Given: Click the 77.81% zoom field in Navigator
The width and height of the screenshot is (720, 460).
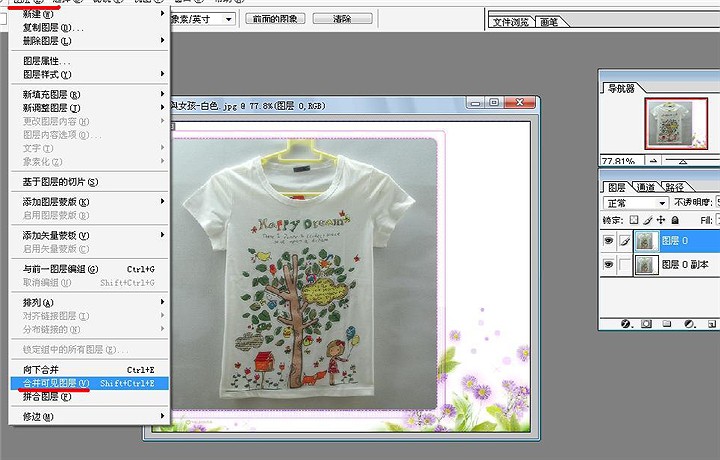Looking at the screenshot, I should pos(621,161).
